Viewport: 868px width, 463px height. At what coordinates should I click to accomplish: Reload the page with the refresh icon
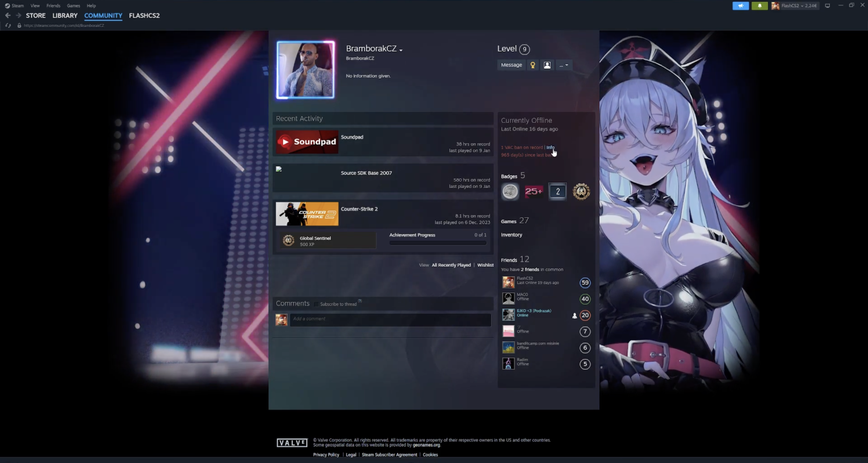pos(8,25)
